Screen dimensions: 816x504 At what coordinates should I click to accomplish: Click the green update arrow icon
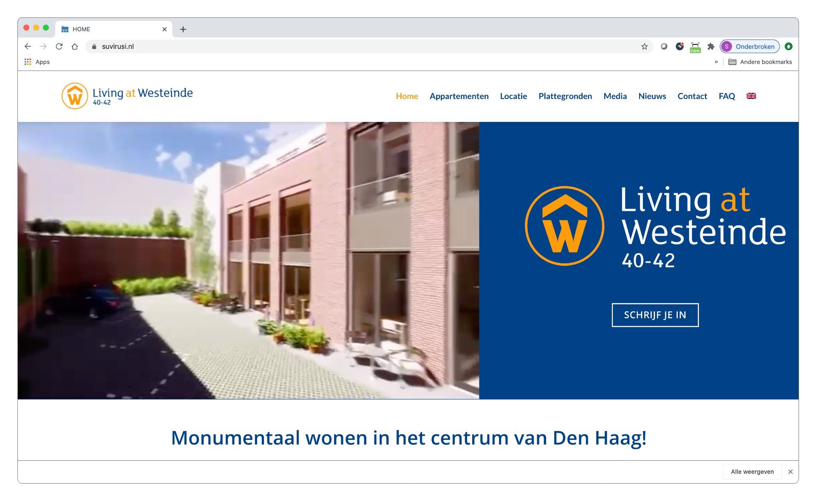tap(788, 46)
